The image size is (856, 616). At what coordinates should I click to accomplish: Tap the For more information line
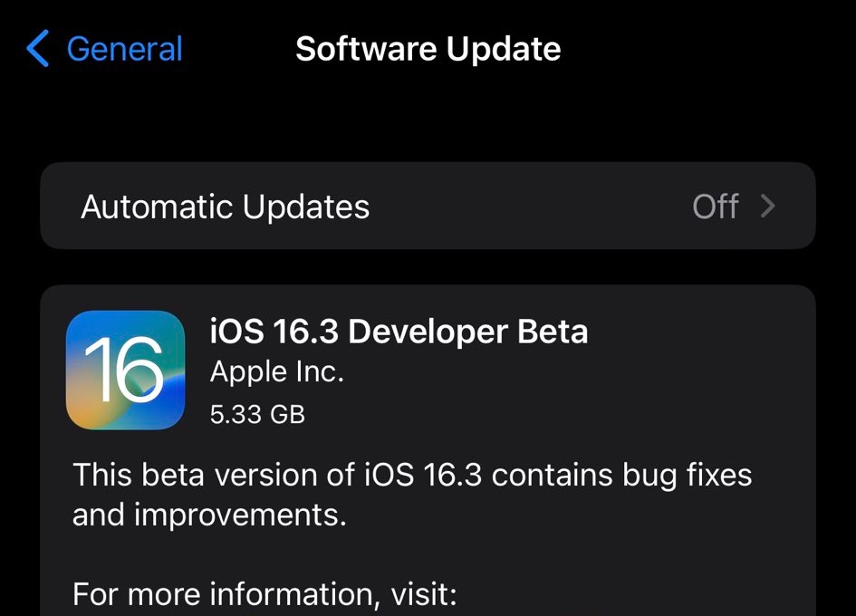[x=264, y=594]
